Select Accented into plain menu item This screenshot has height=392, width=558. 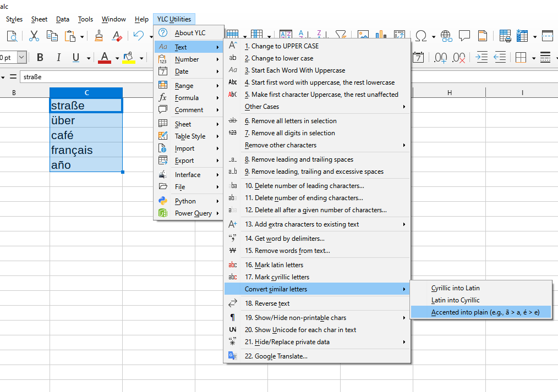[485, 312]
